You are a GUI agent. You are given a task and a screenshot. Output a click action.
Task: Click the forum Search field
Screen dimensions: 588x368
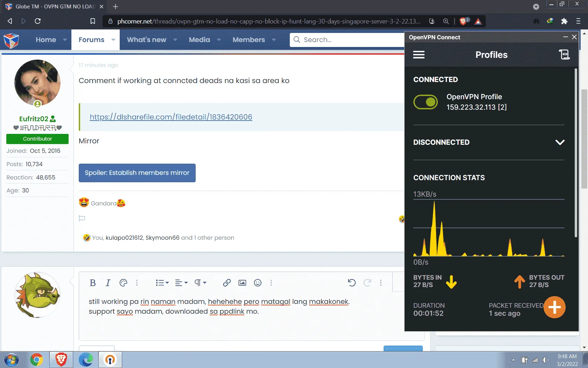(x=347, y=40)
